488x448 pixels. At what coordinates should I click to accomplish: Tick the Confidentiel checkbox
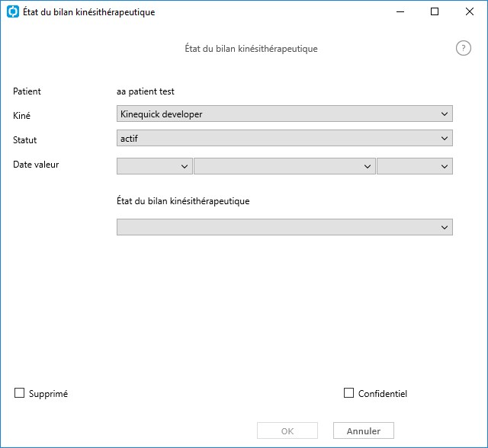pos(348,392)
